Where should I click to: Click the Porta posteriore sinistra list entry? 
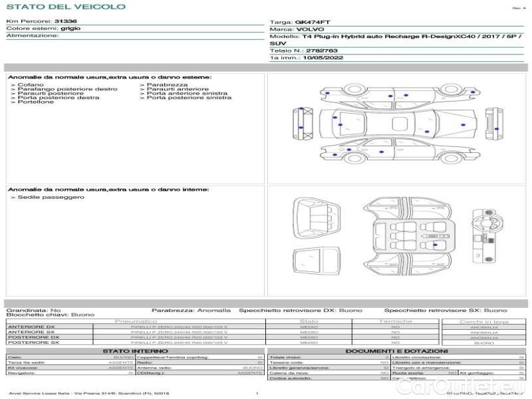tap(189, 98)
